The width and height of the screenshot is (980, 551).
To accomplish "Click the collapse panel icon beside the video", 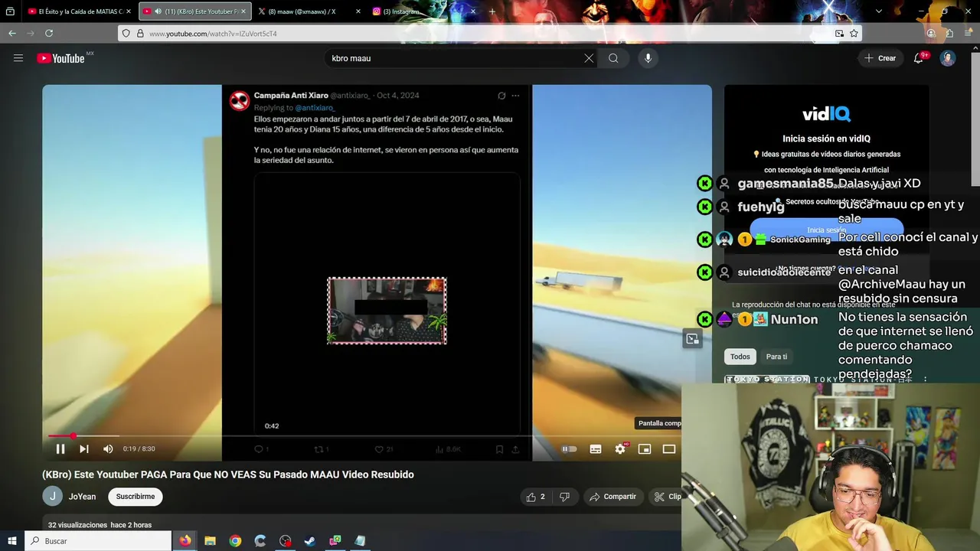I will click(692, 339).
